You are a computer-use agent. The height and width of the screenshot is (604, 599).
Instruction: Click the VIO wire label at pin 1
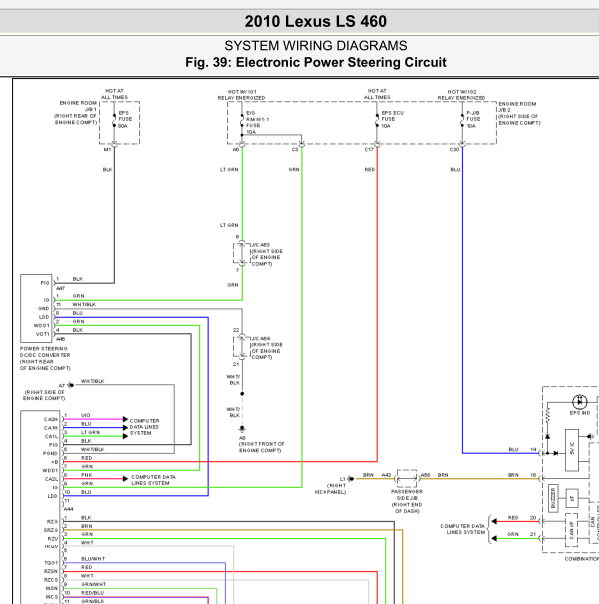(86, 415)
